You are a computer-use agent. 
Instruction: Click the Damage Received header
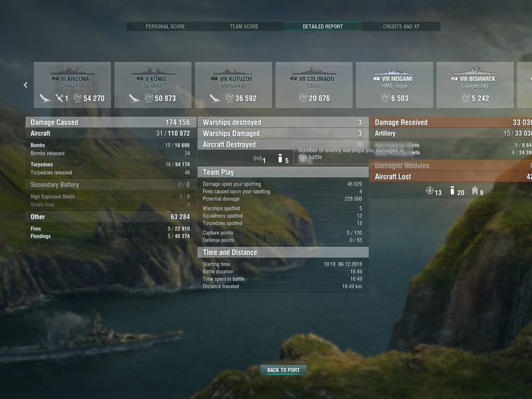point(451,122)
